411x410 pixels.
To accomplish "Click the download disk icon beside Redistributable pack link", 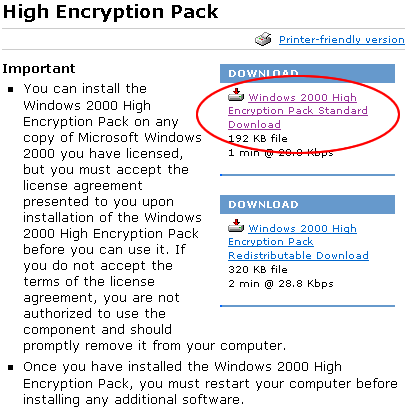I will click(x=236, y=226).
